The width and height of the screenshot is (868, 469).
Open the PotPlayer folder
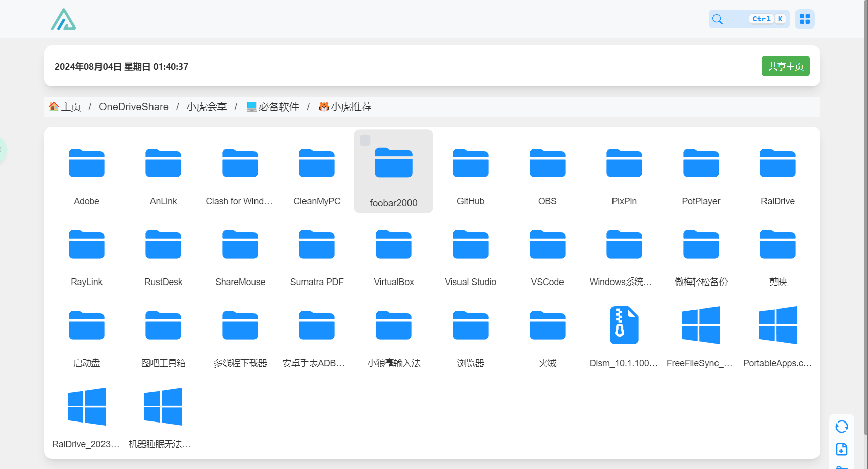tap(701, 171)
